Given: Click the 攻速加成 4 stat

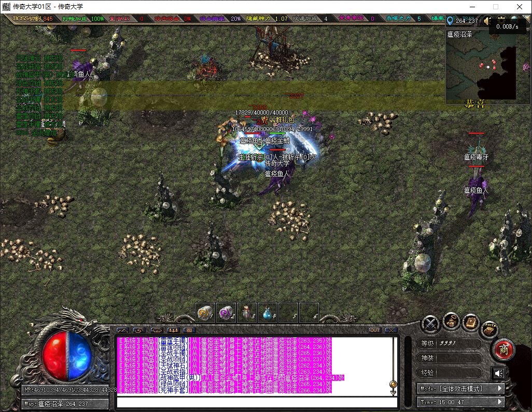Looking at the screenshot, I should tap(310, 18).
